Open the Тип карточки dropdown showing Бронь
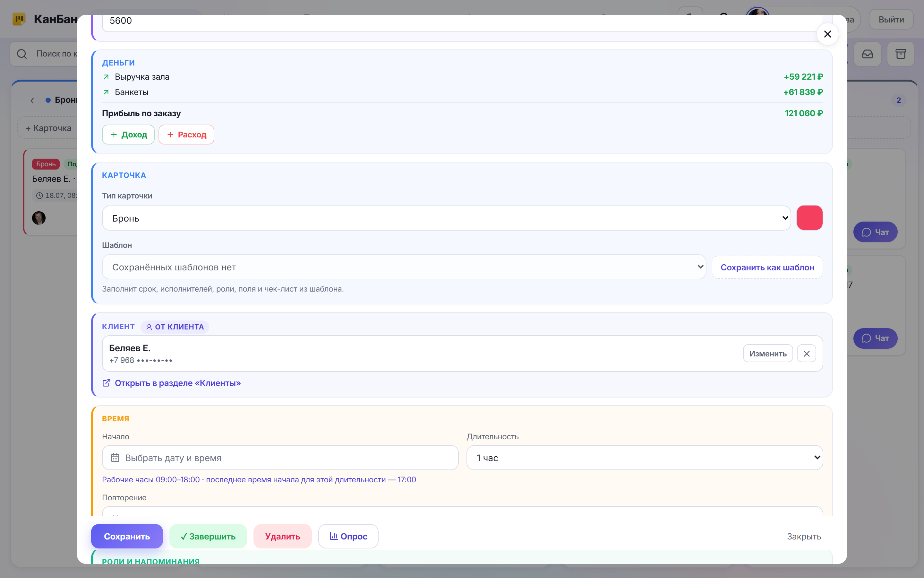Image resolution: width=924 pixels, height=578 pixels. (x=446, y=218)
